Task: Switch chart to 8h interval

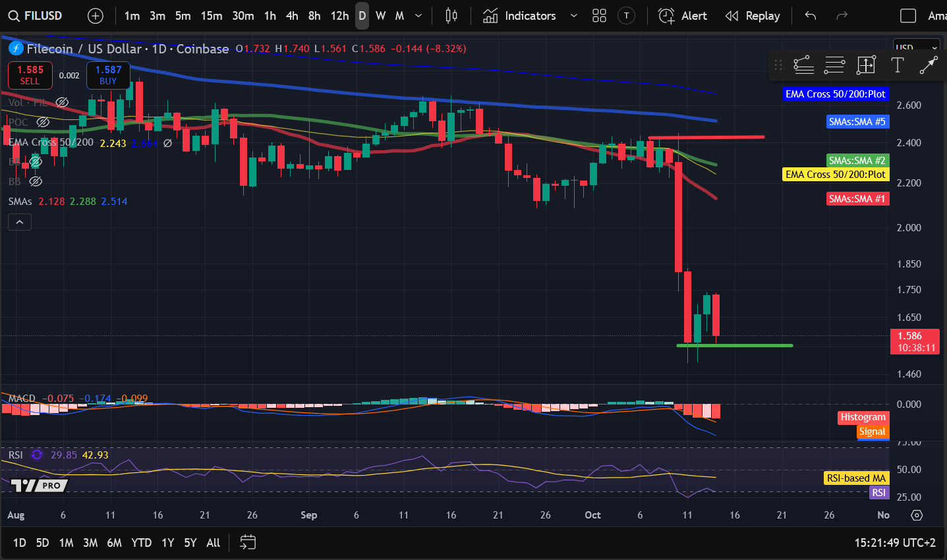Action: [x=314, y=16]
